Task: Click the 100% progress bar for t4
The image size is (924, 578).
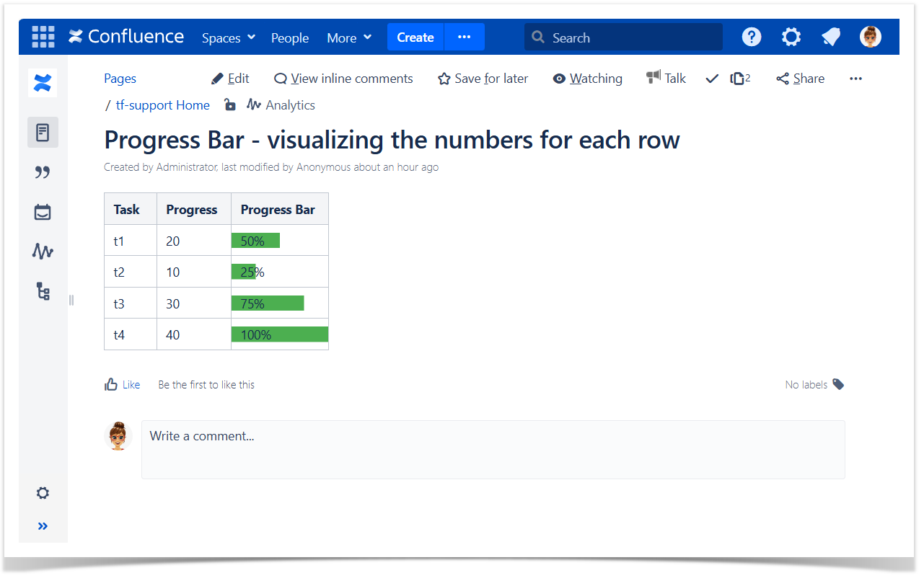Action: click(x=279, y=334)
